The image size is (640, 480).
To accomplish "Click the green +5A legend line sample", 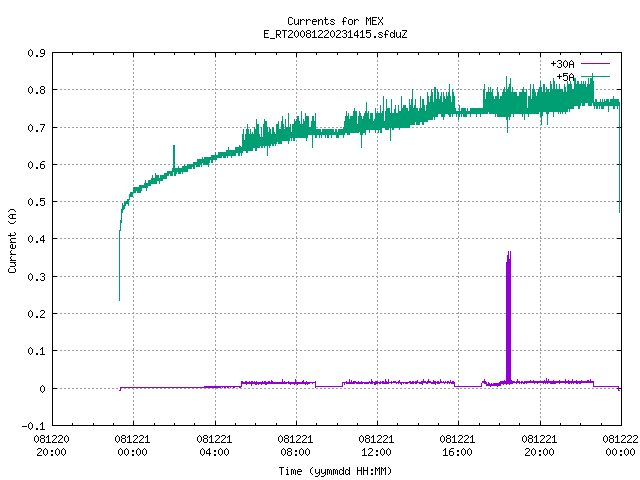I will pos(595,76).
